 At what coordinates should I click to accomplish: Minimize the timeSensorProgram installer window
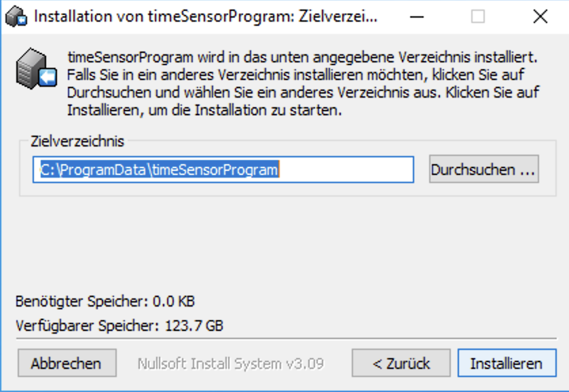(417, 17)
